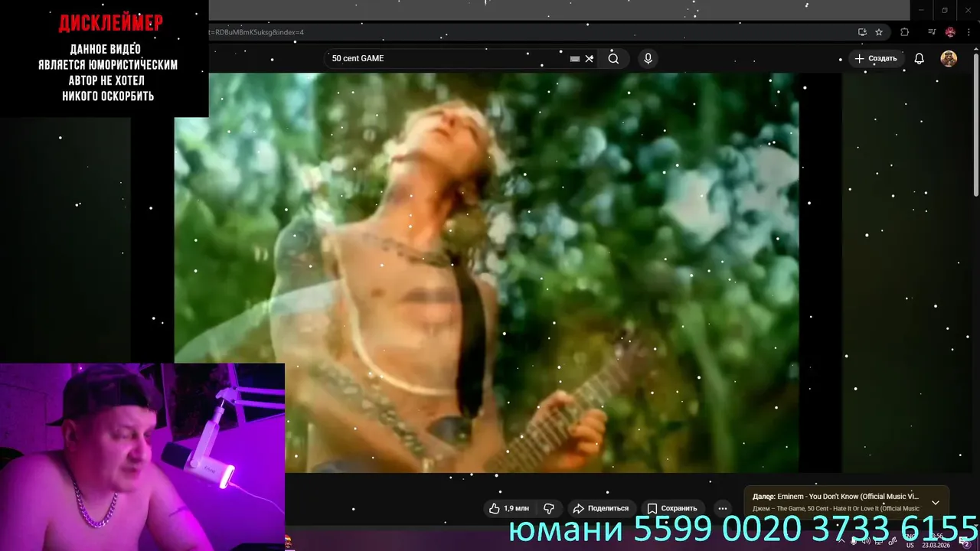
Task: Open the YouTube account avatar menu
Action: [949, 58]
